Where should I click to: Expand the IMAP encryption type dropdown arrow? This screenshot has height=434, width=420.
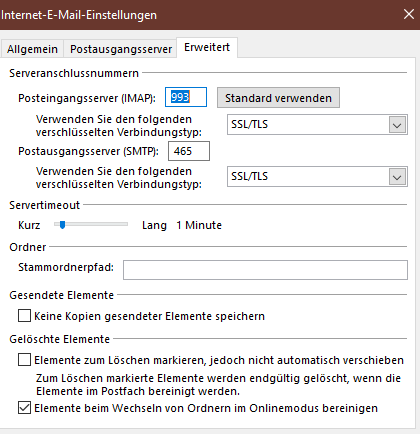[397, 125]
